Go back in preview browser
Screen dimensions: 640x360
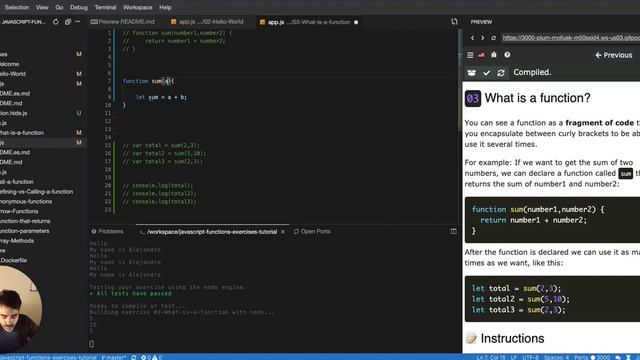472,38
